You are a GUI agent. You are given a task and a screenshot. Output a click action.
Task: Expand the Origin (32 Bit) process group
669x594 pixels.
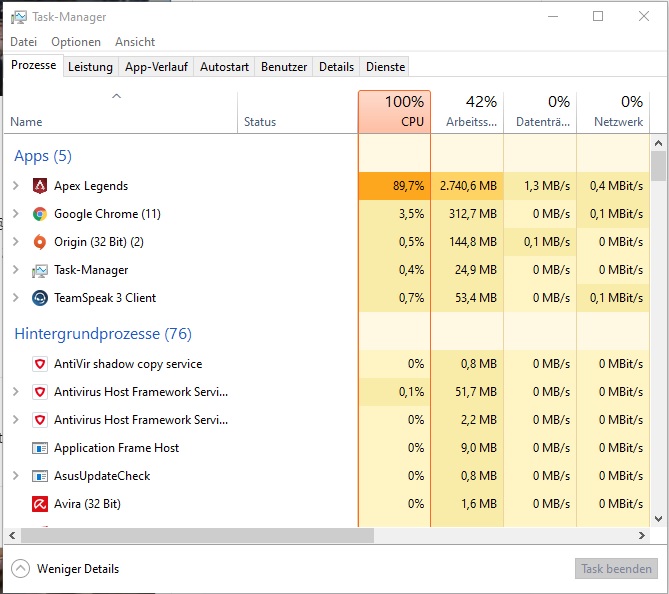click(x=16, y=242)
